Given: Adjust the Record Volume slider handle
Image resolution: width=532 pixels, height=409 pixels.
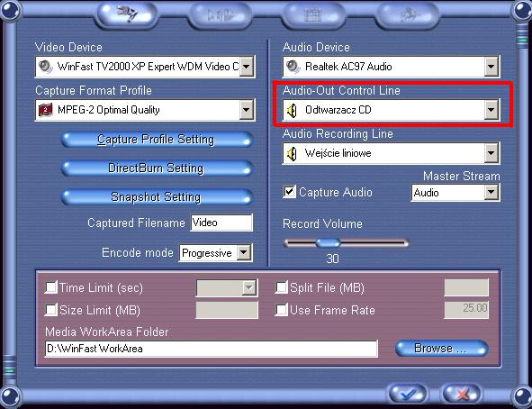Looking at the screenshot, I should (x=328, y=242).
